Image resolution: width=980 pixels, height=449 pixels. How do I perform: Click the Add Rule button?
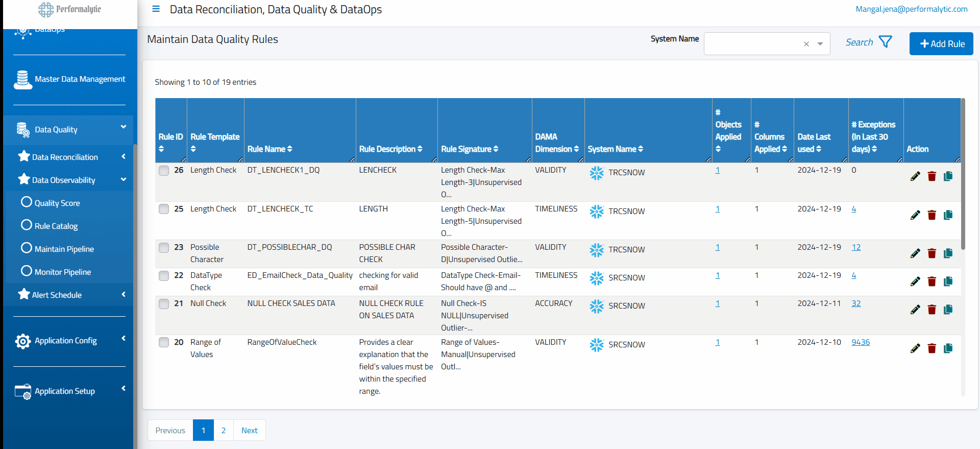pyautogui.click(x=941, y=44)
